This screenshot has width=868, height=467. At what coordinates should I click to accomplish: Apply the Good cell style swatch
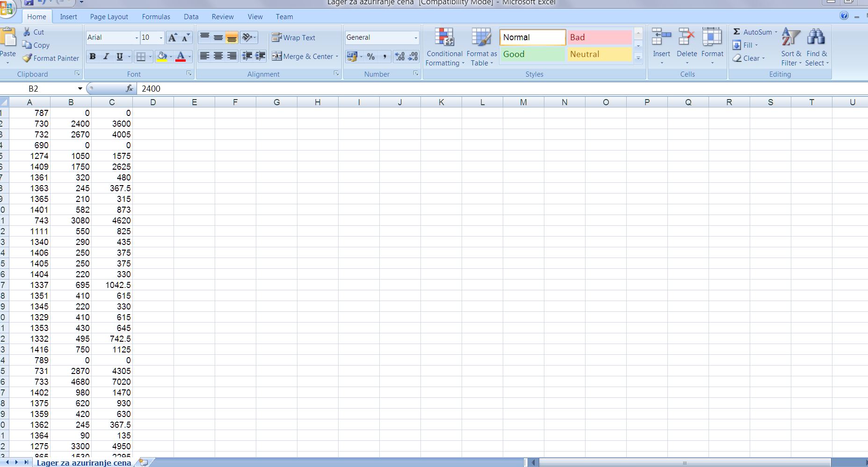click(532, 54)
